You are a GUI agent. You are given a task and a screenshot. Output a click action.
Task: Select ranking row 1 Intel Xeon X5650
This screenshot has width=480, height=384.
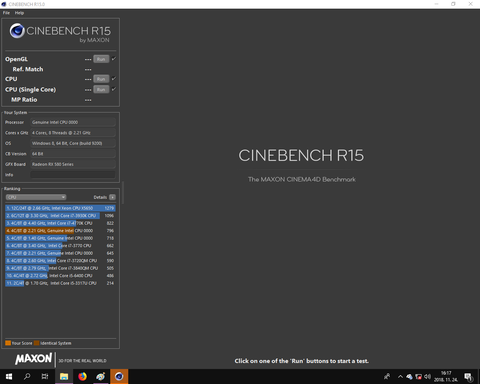60,208
